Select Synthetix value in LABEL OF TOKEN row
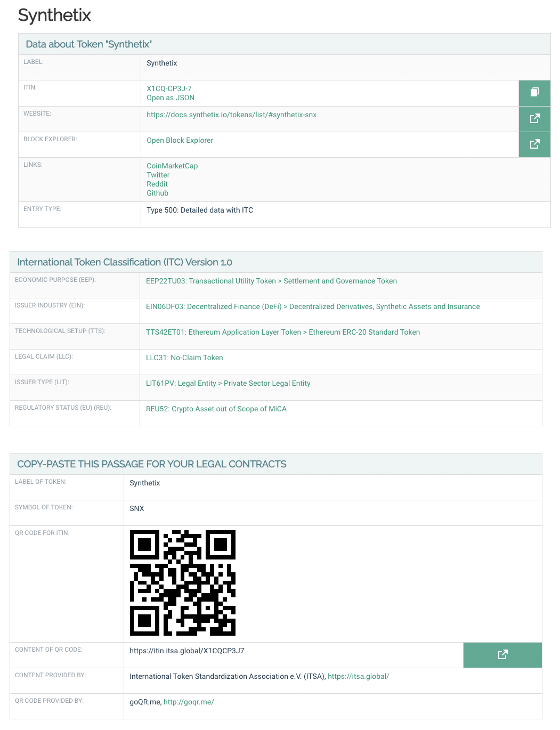560x730 pixels. tap(145, 483)
